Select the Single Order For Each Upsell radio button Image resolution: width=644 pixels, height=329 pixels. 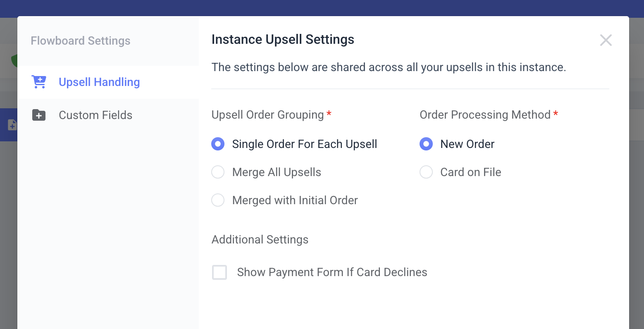click(218, 144)
